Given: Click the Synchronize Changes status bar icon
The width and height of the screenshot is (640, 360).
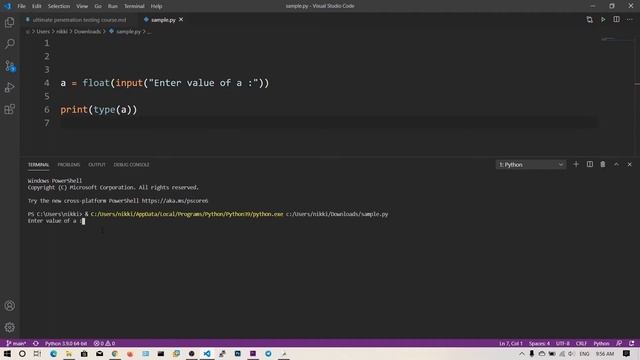Looking at the screenshot, I should point(36,343).
